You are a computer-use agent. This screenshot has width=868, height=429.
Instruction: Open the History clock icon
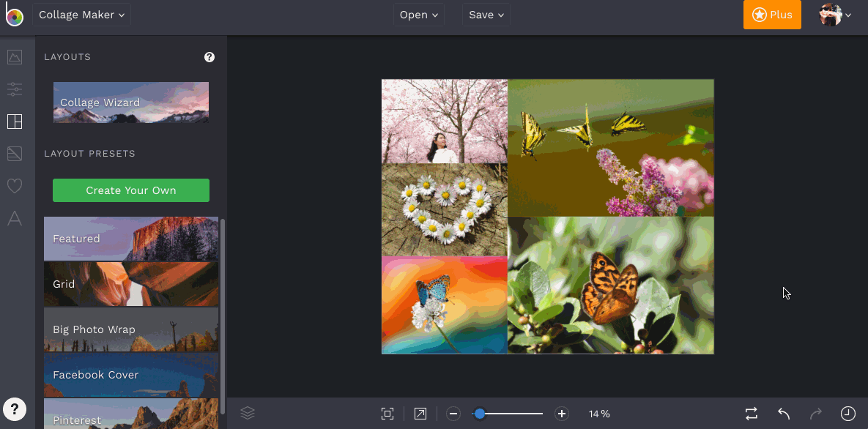click(848, 414)
